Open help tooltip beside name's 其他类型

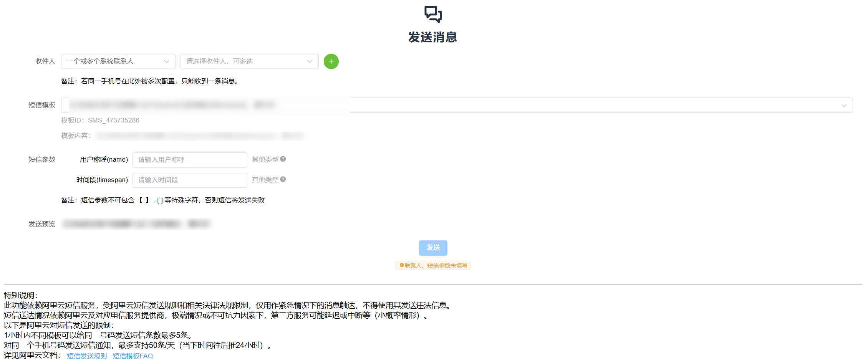[x=283, y=159]
